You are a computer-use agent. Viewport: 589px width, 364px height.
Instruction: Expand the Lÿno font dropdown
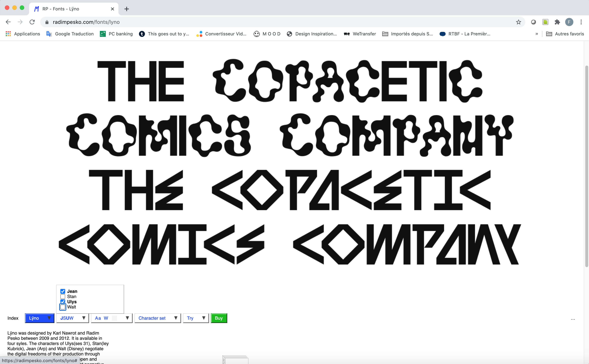[39, 318]
